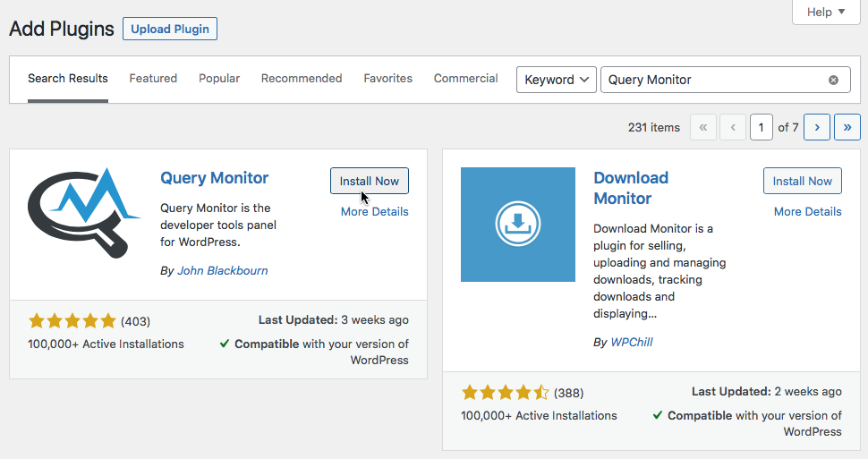Visit author WPChill's link
This screenshot has width=868, height=459.
(x=632, y=342)
